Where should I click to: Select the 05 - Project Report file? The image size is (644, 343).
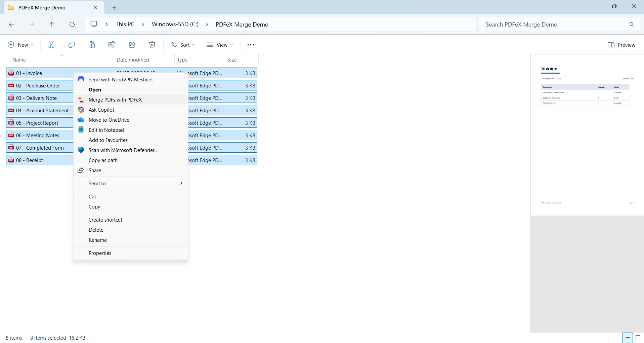point(40,123)
